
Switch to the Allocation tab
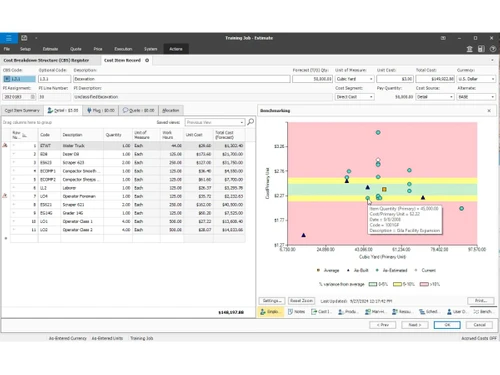(171, 110)
